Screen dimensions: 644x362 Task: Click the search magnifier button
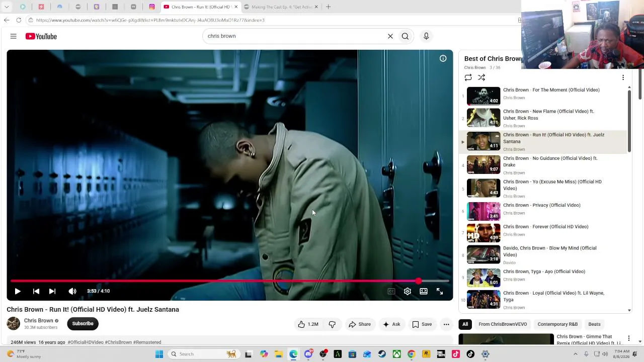[x=405, y=36]
